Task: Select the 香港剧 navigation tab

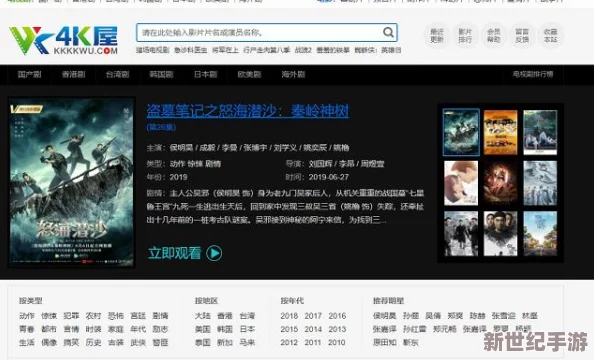Action: click(x=73, y=74)
